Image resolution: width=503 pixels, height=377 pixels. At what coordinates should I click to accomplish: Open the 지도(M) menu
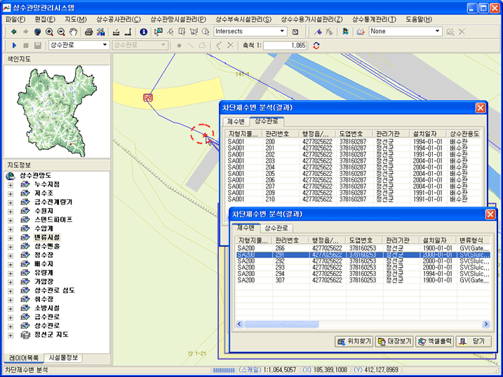pyautogui.click(x=76, y=19)
